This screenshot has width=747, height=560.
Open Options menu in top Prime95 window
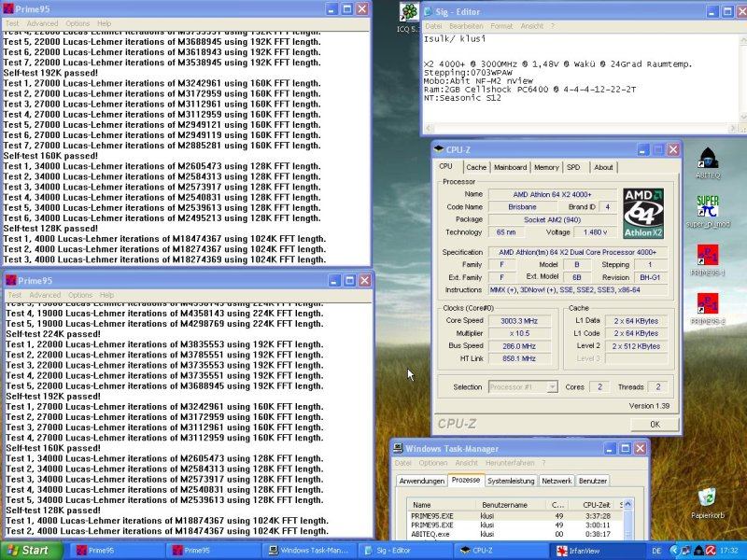[78, 23]
